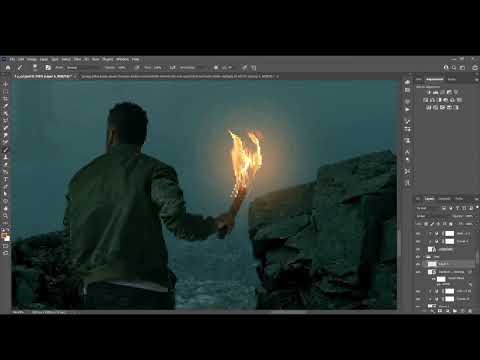Screen dimensions: 480x360
Task: Open the Adjustments panel flyout menu
Action: pyautogui.click(x=476, y=79)
